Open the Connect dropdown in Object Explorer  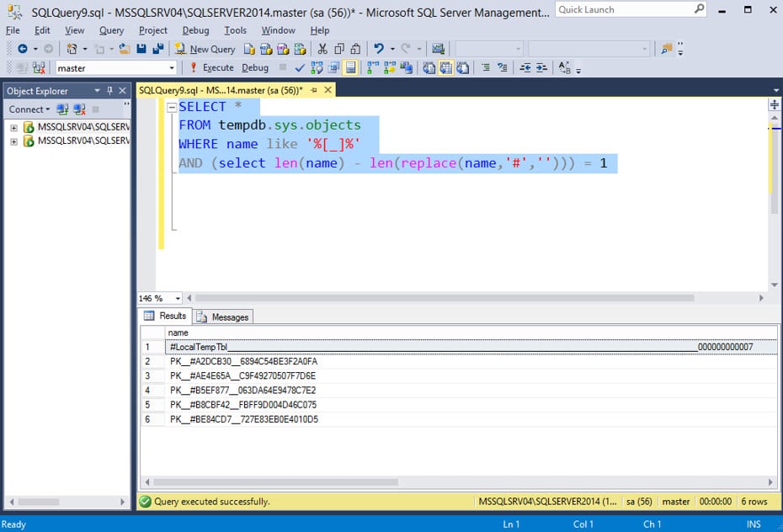point(29,109)
